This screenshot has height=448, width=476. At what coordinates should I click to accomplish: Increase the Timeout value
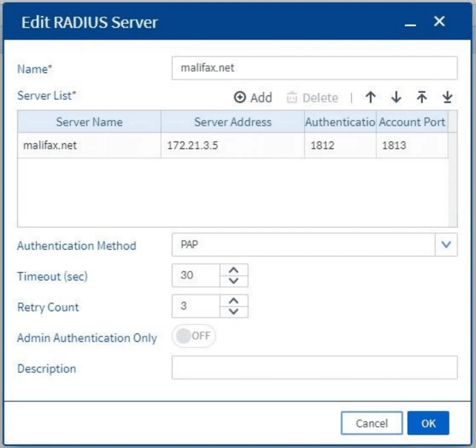234,270
